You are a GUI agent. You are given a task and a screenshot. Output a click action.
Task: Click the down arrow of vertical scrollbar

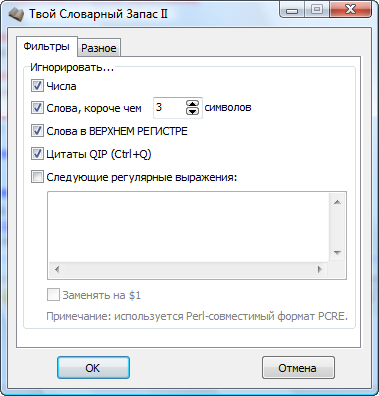point(337,253)
